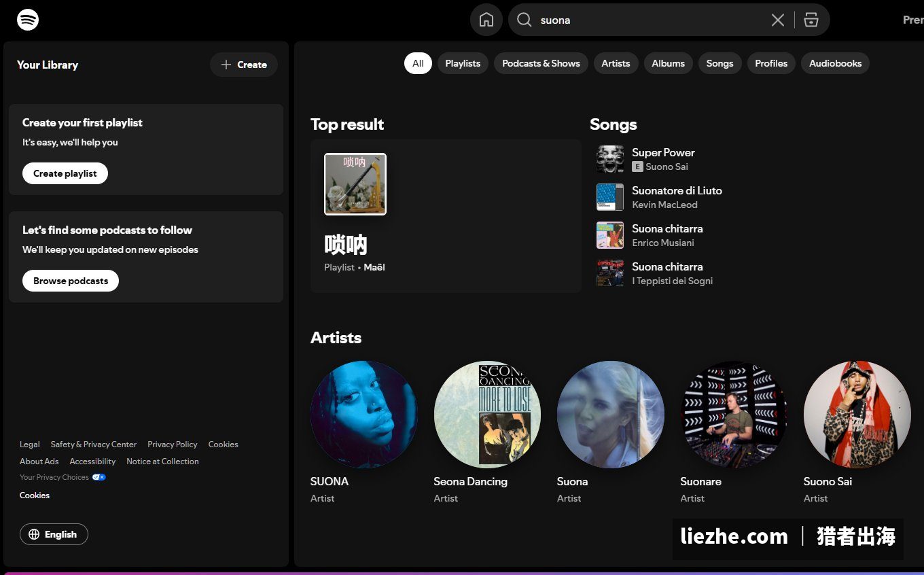Open the Accessibility footer link
Image resolution: width=924 pixels, height=575 pixels.
(x=92, y=461)
